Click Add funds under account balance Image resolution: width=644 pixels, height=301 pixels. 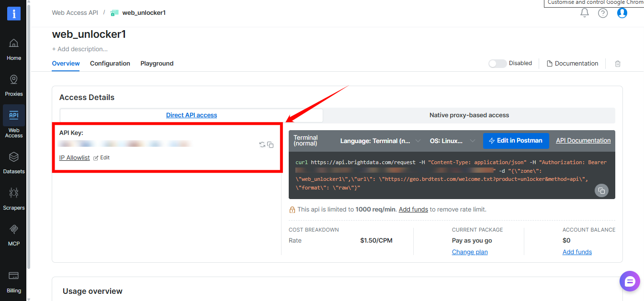click(577, 252)
